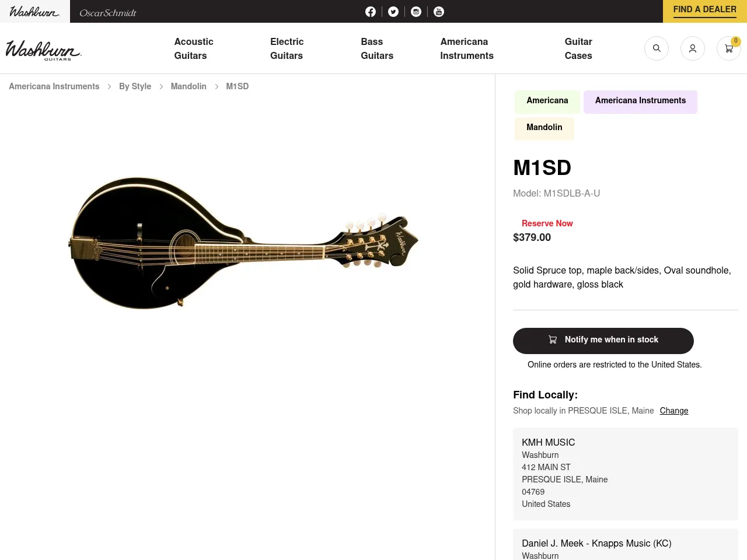Click breadcrumb arrow after Americana Instruments
This screenshot has height=560, width=747.
point(109,86)
